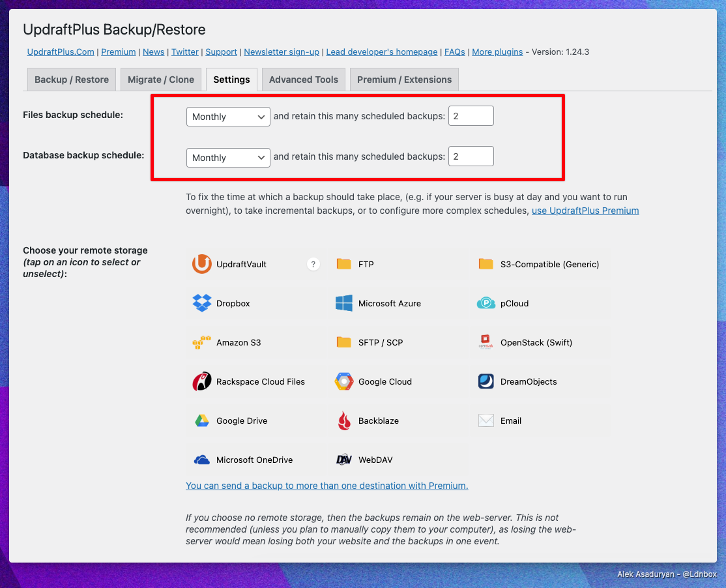The height and width of the screenshot is (588, 726).
Task: Open the UpdraftVault help question mark
Action: point(313,264)
